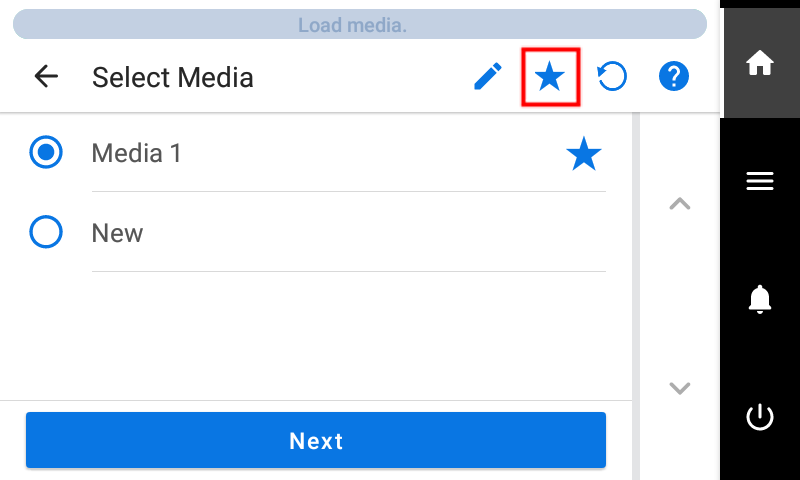The height and width of the screenshot is (480, 800).
Task: Open help with the question mark icon
Action: click(675, 77)
